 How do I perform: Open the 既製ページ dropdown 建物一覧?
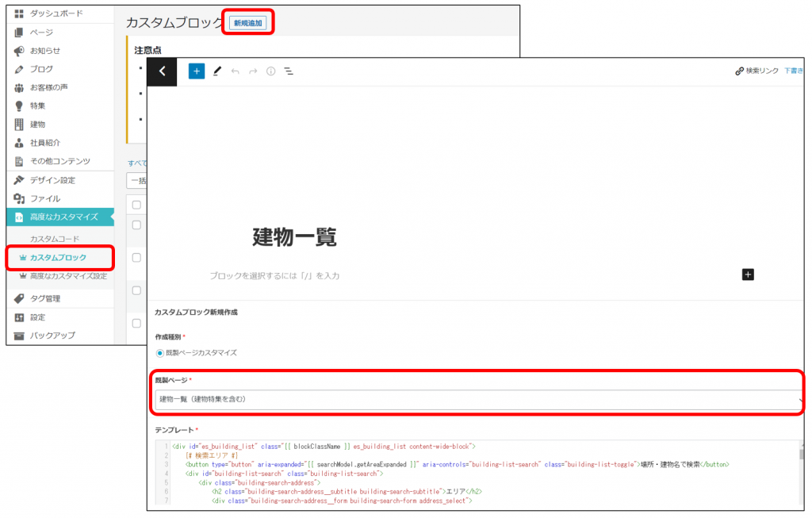pyautogui.click(x=478, y=399)
